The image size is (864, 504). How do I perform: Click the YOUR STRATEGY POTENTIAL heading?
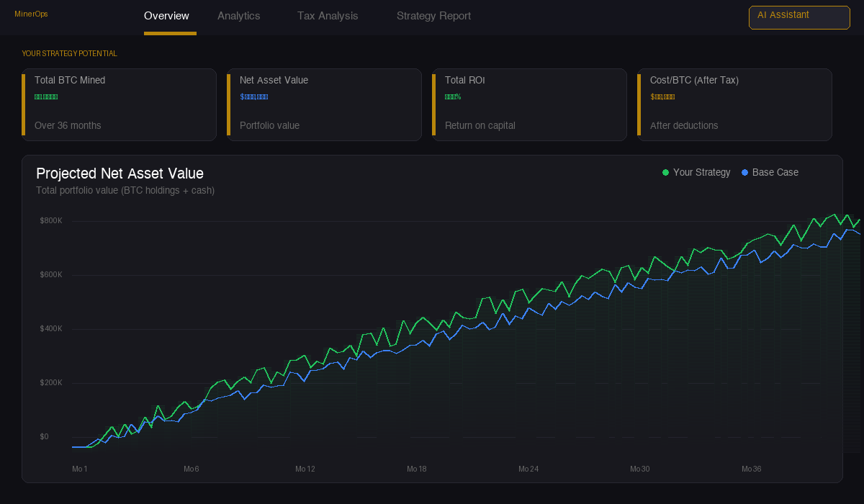click(x=69, y=53)
